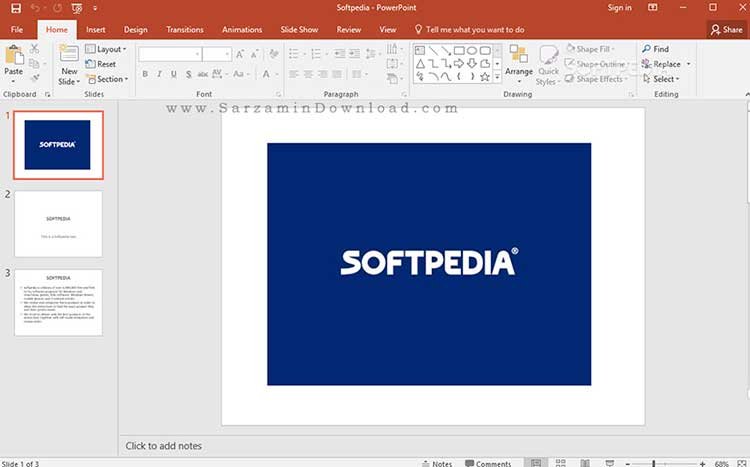The image size is (750, 467).
Task: Decrease list indent level icon
Action: (340, 54)
